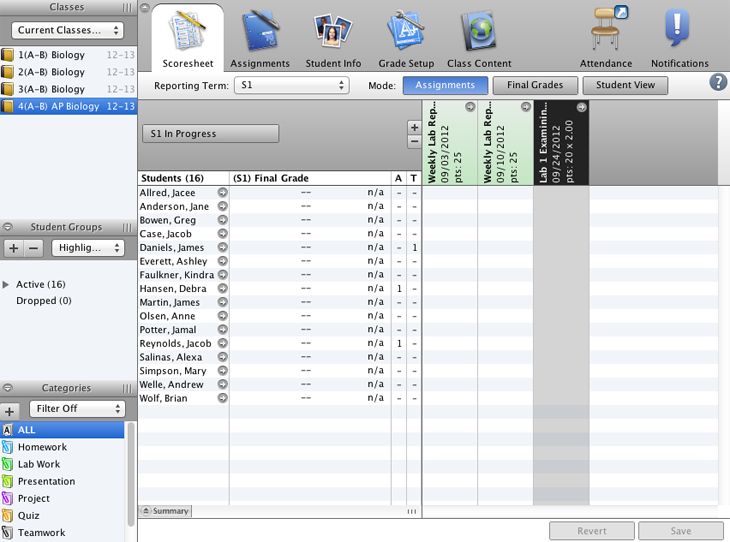Click the S1 In Progress button
This screenshot has height=542, width=730.
coord(211,134)
